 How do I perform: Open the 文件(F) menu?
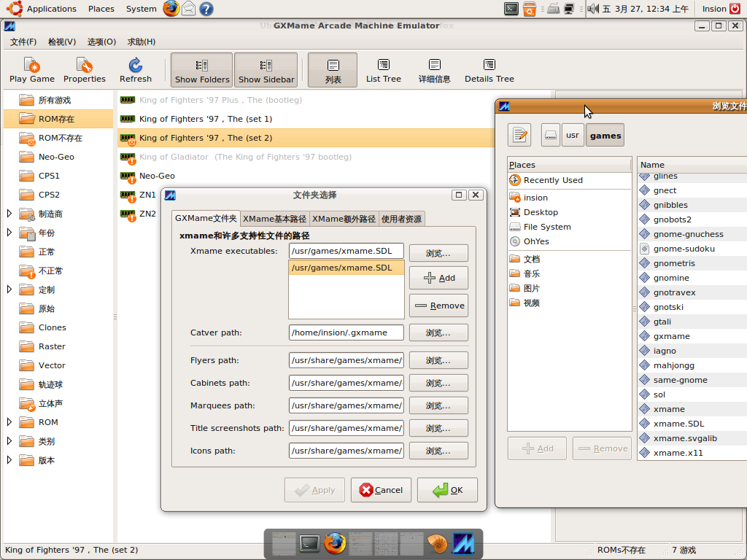23,42
